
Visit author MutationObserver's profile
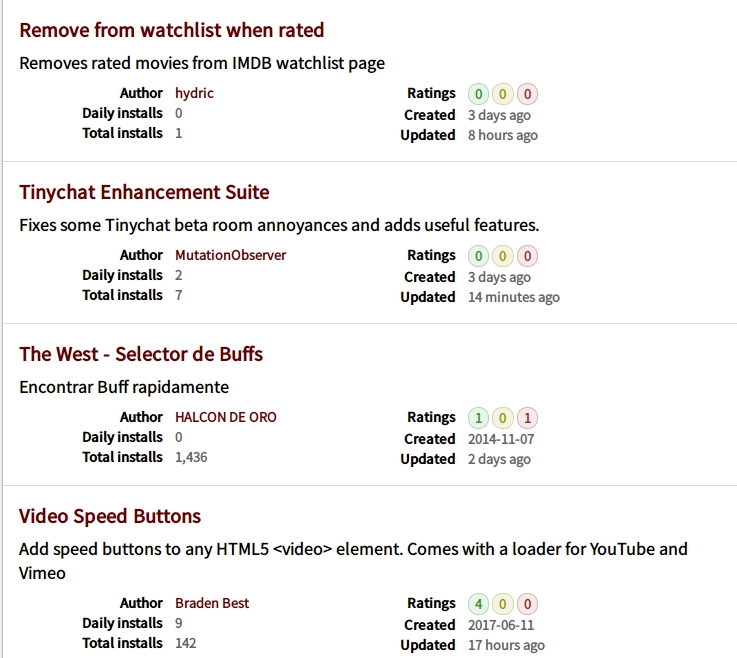230,255
